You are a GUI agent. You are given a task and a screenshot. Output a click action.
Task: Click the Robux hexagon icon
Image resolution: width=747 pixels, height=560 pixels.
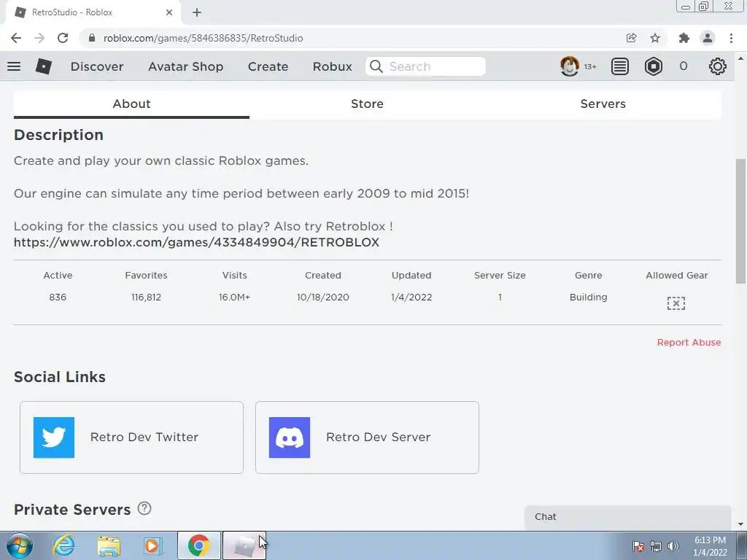click(653, 66)
